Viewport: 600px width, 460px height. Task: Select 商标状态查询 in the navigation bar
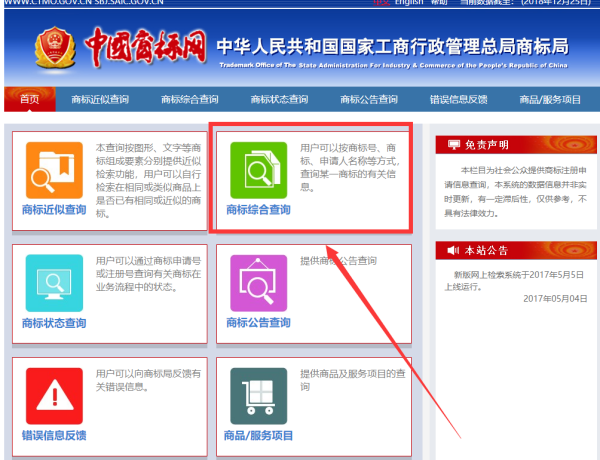pos(279,100)
